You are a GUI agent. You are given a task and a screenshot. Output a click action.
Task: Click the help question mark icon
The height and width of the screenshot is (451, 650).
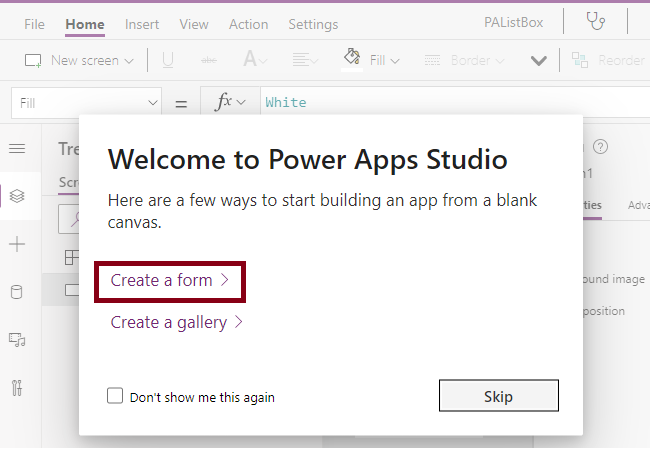click(x=600, y=146)
